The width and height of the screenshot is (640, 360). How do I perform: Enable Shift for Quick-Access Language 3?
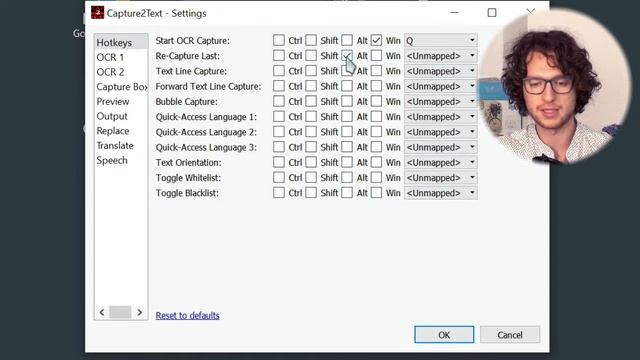pos(311,147)
